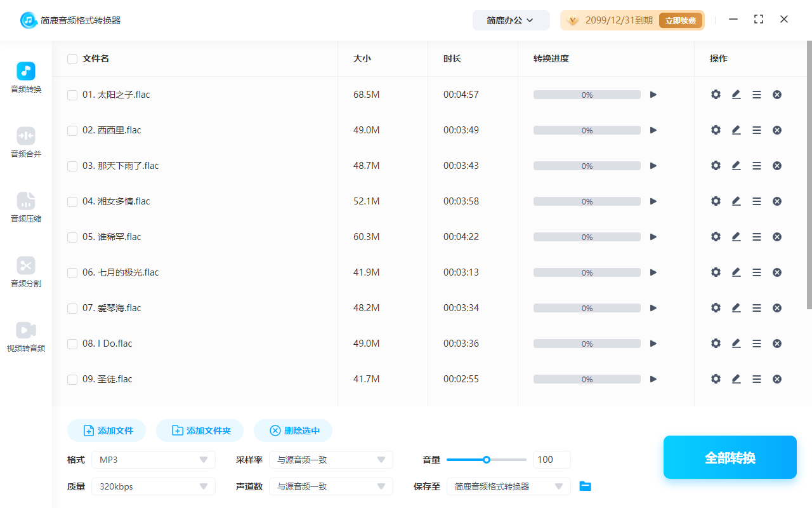Play preview of 太阳之子.flac
The width and height of the screenshot is (812, 508).
click(653, 94)
